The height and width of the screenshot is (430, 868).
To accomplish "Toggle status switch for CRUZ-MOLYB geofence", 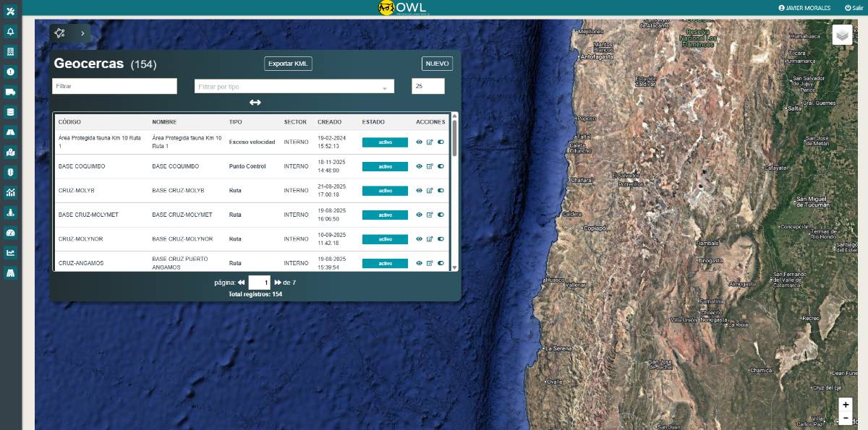I will pos(441,191).
